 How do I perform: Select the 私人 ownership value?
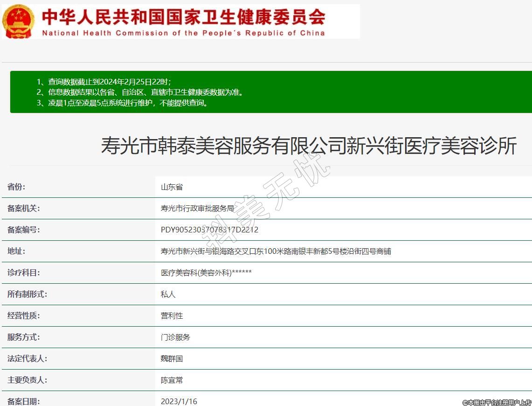(x=168, y=294)
